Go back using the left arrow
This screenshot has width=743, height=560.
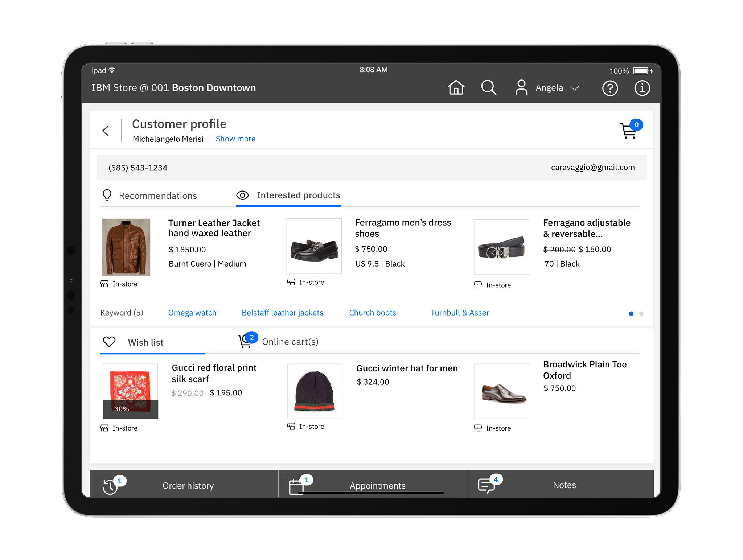coord(106,131)
